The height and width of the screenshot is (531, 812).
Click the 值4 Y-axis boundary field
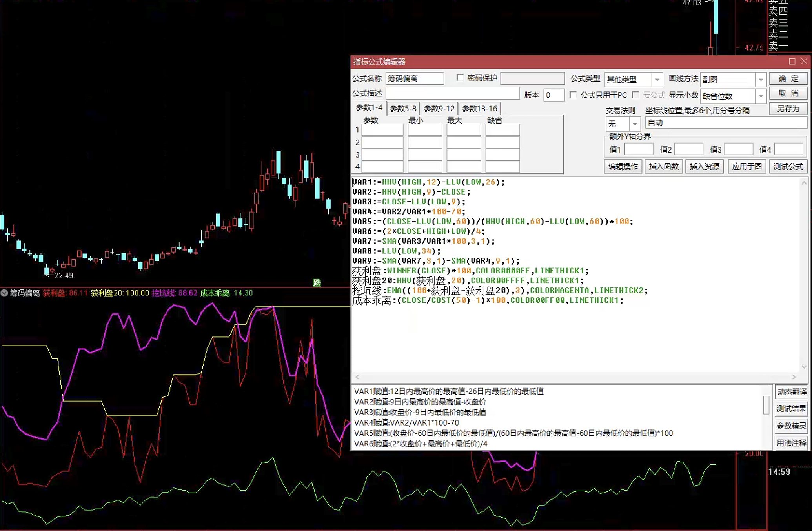(789, 149)
